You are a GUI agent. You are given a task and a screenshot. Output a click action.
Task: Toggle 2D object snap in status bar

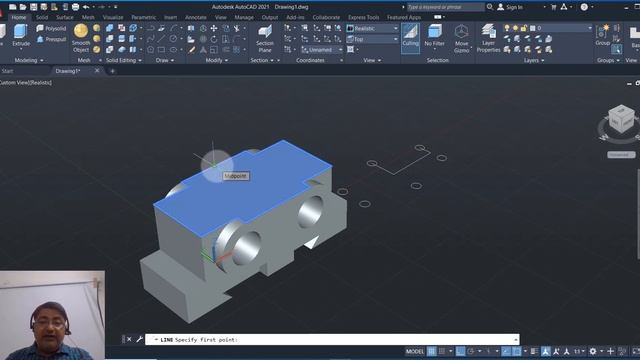pos(516,351)
